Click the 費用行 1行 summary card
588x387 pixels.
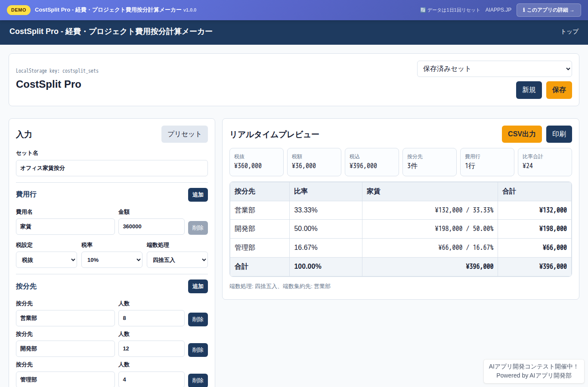pos(487,162)
